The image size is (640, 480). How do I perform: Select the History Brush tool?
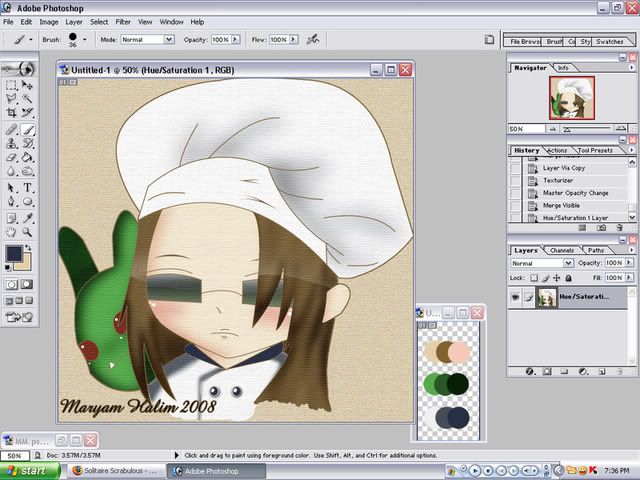27,143
